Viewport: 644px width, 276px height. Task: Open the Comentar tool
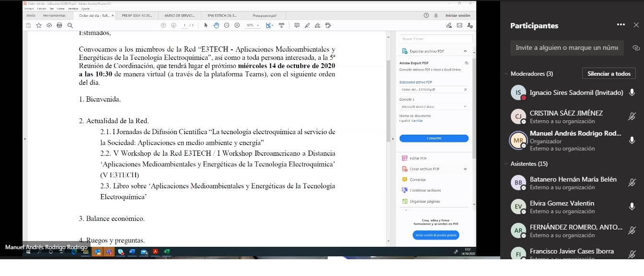[417, 180]
